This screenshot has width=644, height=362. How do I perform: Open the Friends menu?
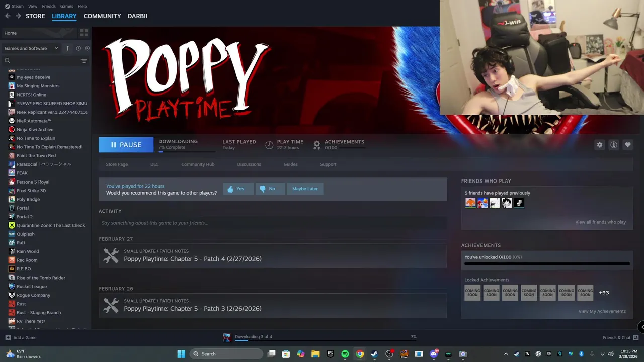pyautogui.click(x=49, y=6)
